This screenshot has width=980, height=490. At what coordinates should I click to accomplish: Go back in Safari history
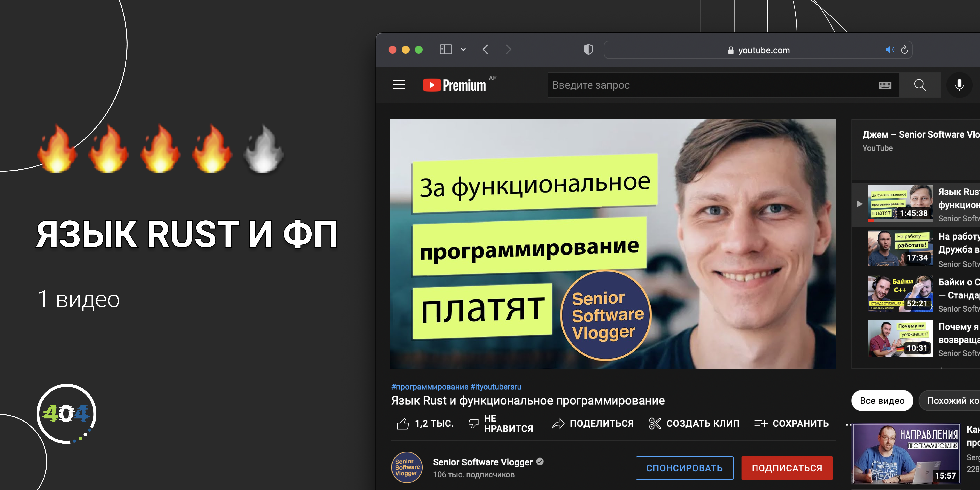coord(485,50)
